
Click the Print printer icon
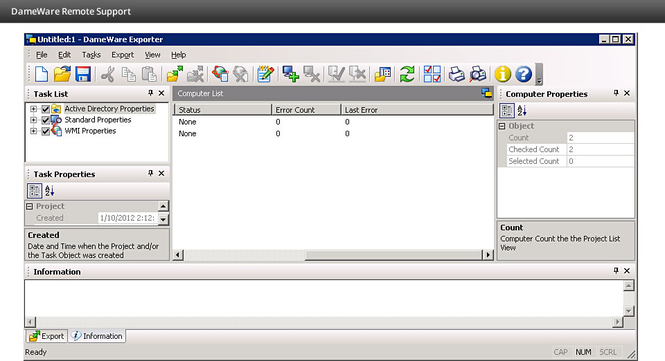click(x=457, y=74)
